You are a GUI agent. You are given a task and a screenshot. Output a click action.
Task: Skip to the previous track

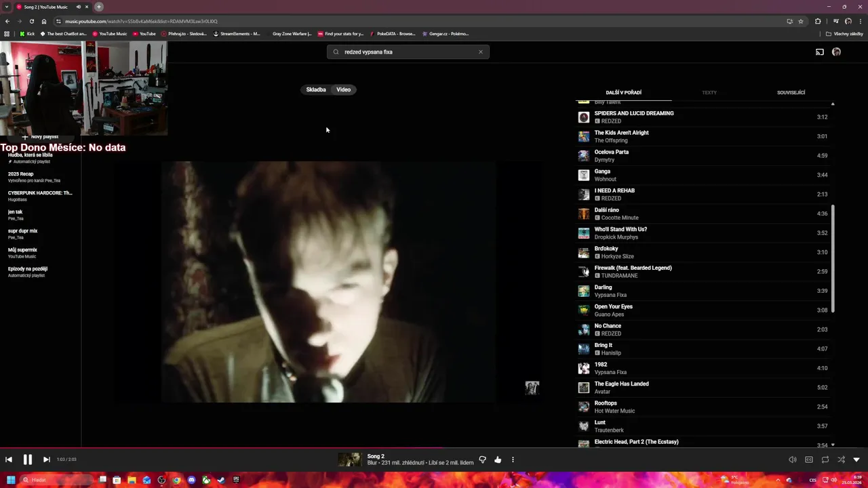point(9,460)
